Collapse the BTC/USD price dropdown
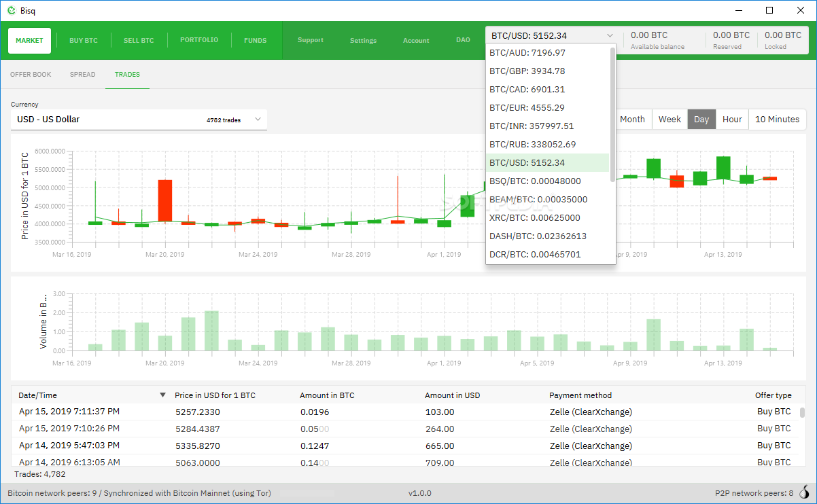The width and height of the screenshot is (817, 504). (x=610, y=36)
